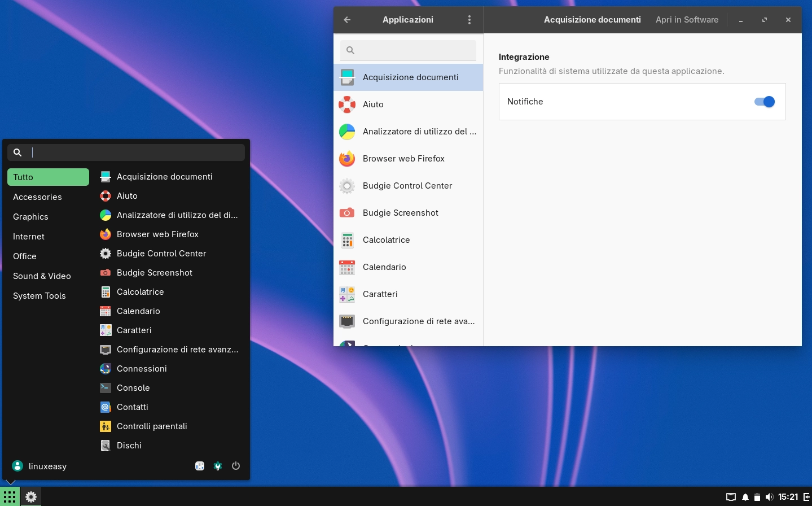Screen dimensions: 812x506
Task: Open Console from the application menu
Action: [x=133, y=388]
